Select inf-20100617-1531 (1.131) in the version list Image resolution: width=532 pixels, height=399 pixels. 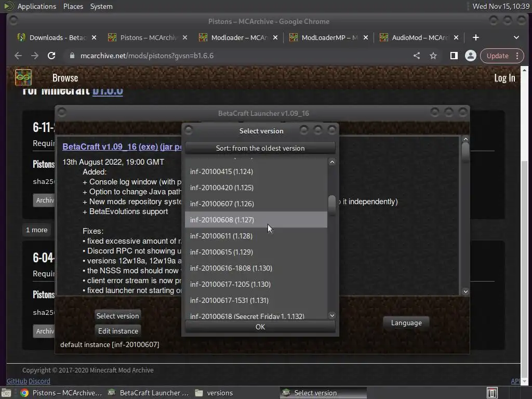256,300
